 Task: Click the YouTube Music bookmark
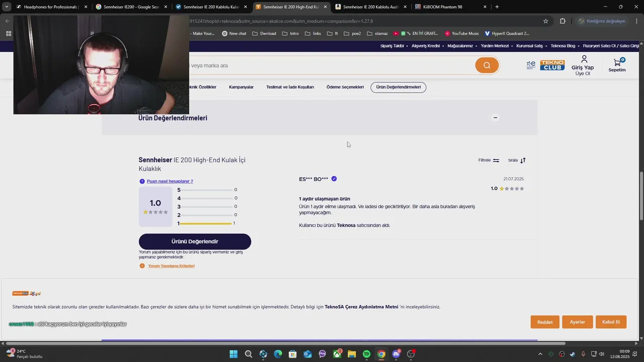coord(462,33)
